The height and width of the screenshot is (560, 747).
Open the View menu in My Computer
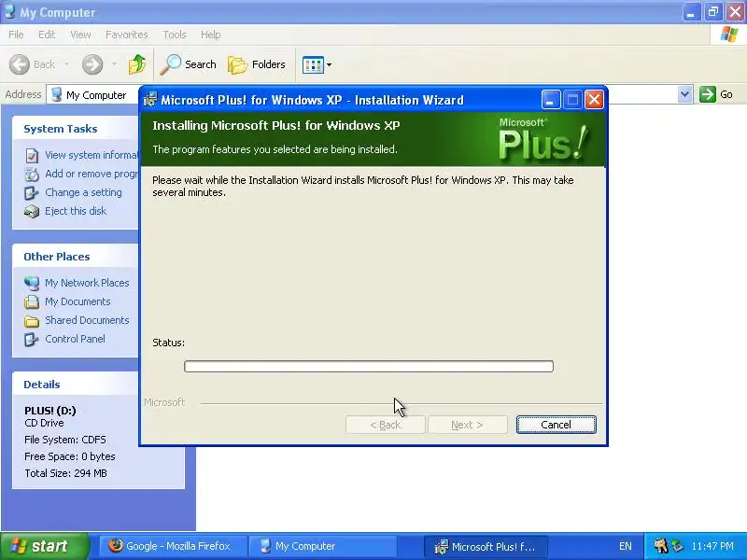[80, 35]
